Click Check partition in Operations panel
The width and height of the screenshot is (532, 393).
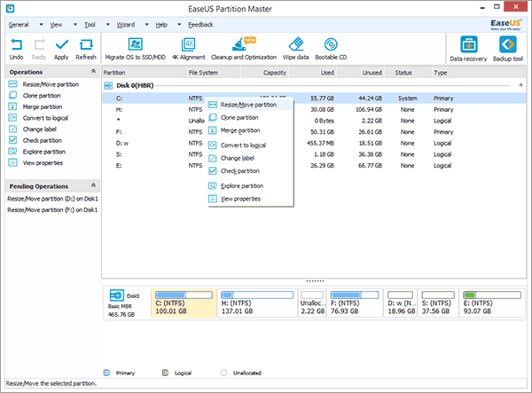[x=42, y=140]
